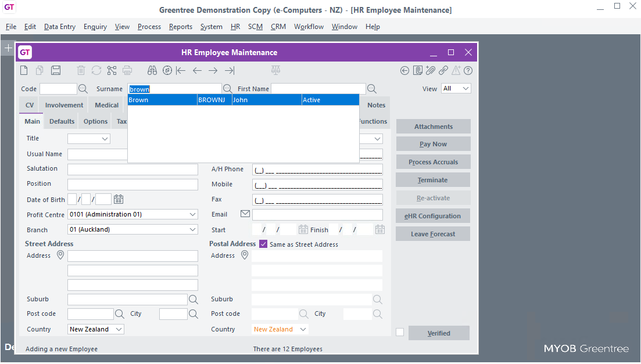Image resolution: width=641 pixels, height=364 pixels.
Task: Open the HR menu
Action: 235,27
